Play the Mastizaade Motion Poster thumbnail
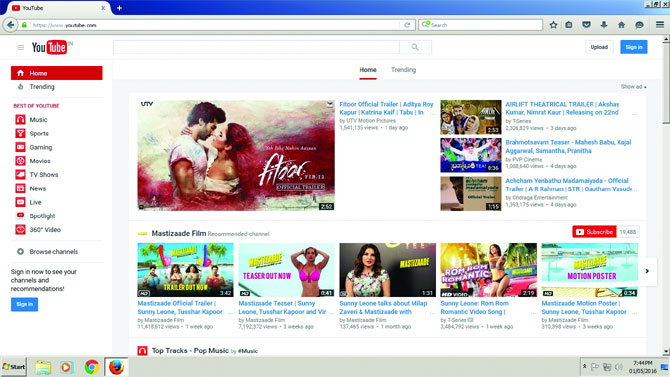Screen dimensions: 670x377 [x=590, y=270]
